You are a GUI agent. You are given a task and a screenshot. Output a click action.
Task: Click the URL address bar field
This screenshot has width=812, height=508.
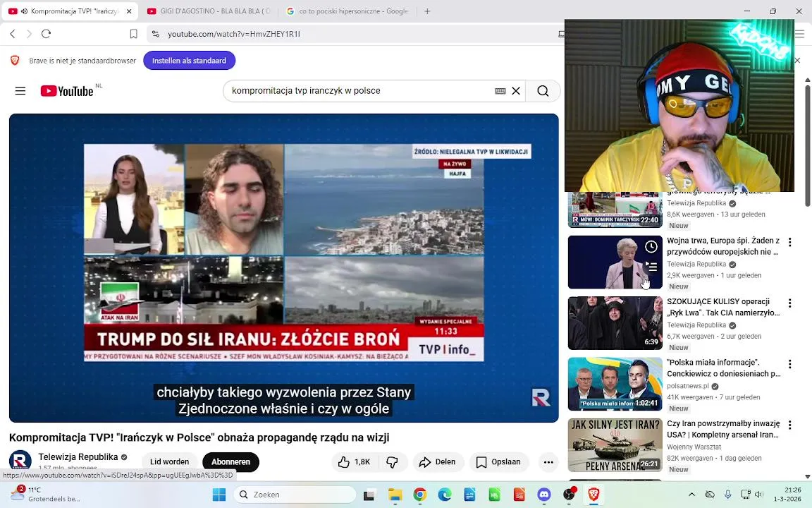coord(352,34)
